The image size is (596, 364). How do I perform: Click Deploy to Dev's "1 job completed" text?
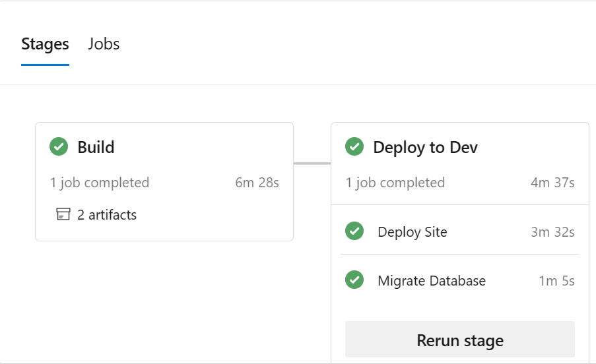point(395,183)
